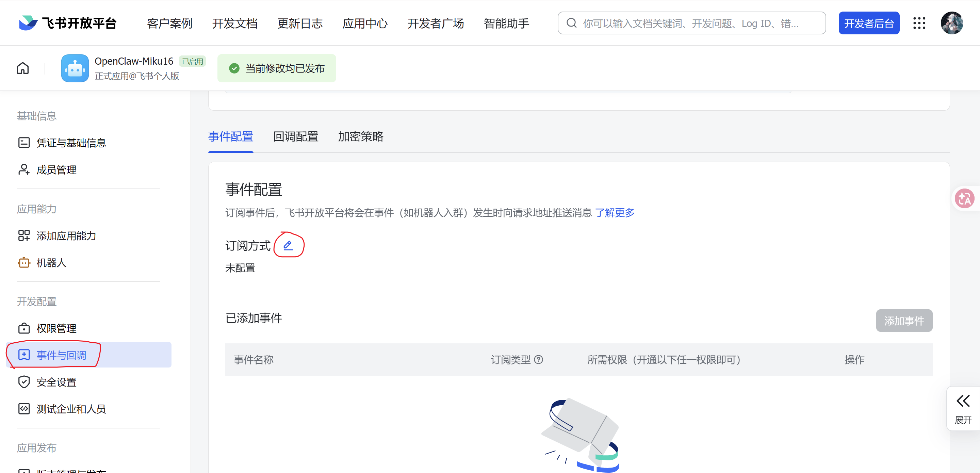Switch to the 回调配置 tab

(296, 136)
